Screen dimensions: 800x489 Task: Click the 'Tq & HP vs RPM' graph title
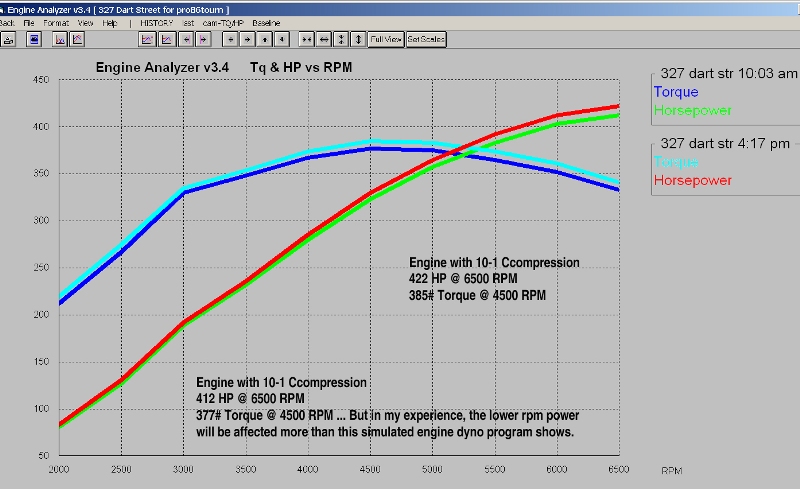(x=301, y=67)
